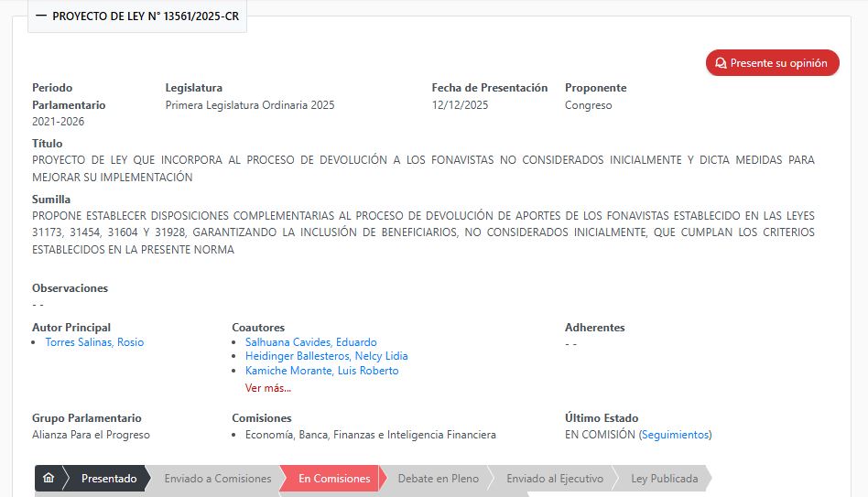
Task: Select the Presentado stage
Action: point(108,479)
